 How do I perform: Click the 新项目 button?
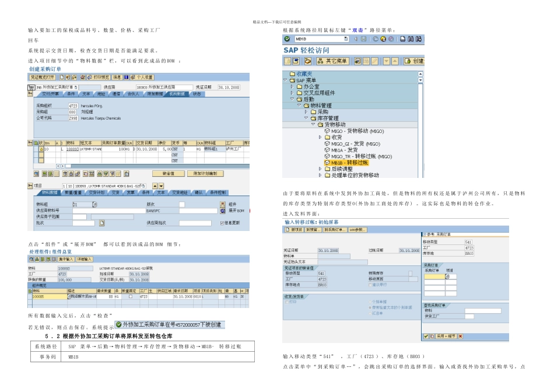[x=294, y=230]
